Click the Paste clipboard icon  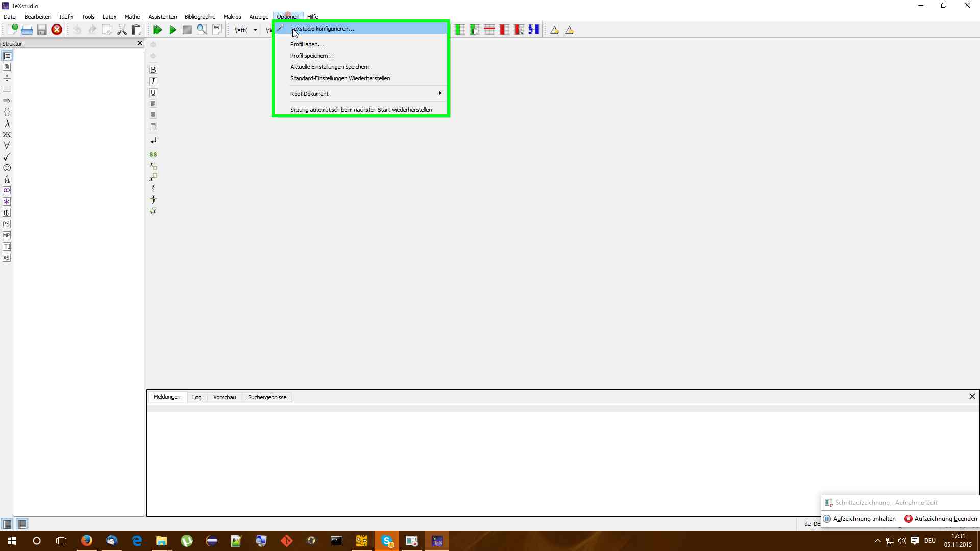click(x=136, y=30)
